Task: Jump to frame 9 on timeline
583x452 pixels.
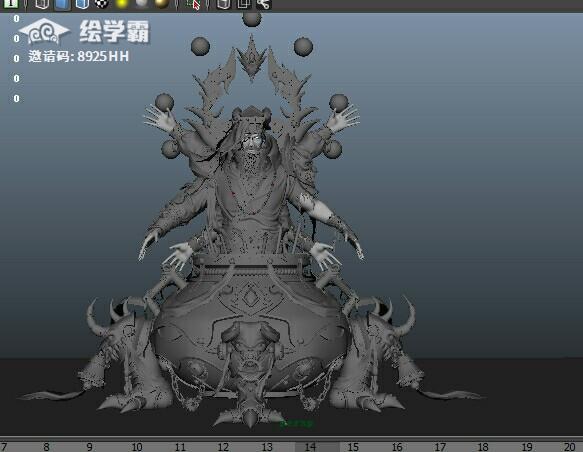Action: (90, 446)
